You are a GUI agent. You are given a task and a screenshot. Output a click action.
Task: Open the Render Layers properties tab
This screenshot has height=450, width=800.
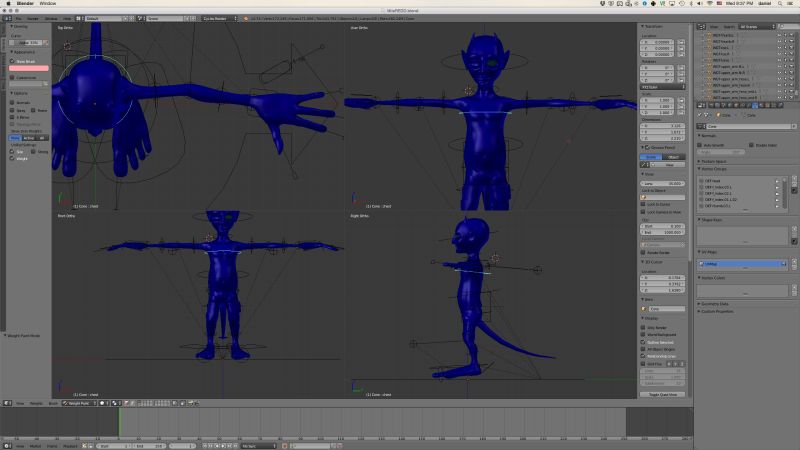pyautogui.click(x=717, y=105)
